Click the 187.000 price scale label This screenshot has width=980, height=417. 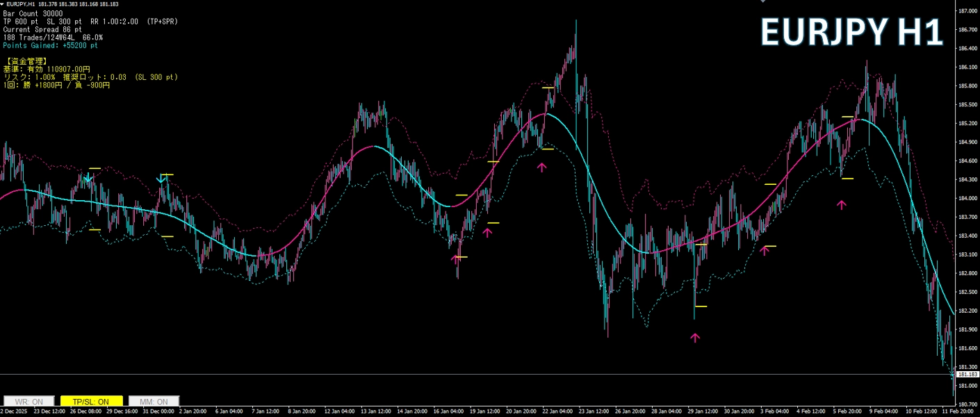tap(967, 11)
